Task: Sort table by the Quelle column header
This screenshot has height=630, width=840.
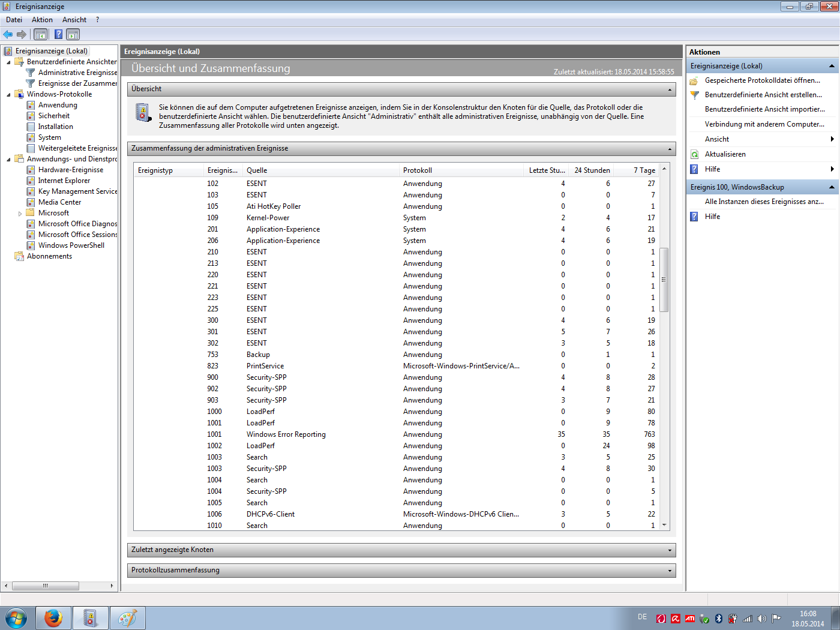Action: (320, 170)
